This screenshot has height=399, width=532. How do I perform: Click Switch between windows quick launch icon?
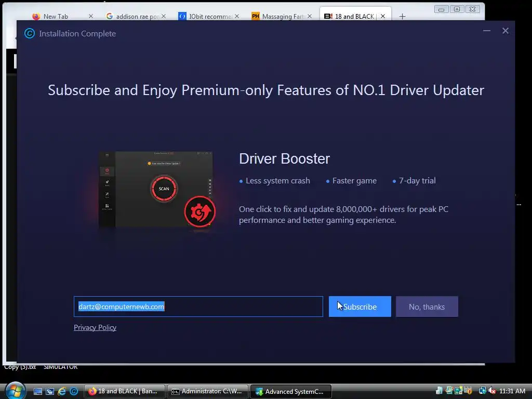click(49, 392)
